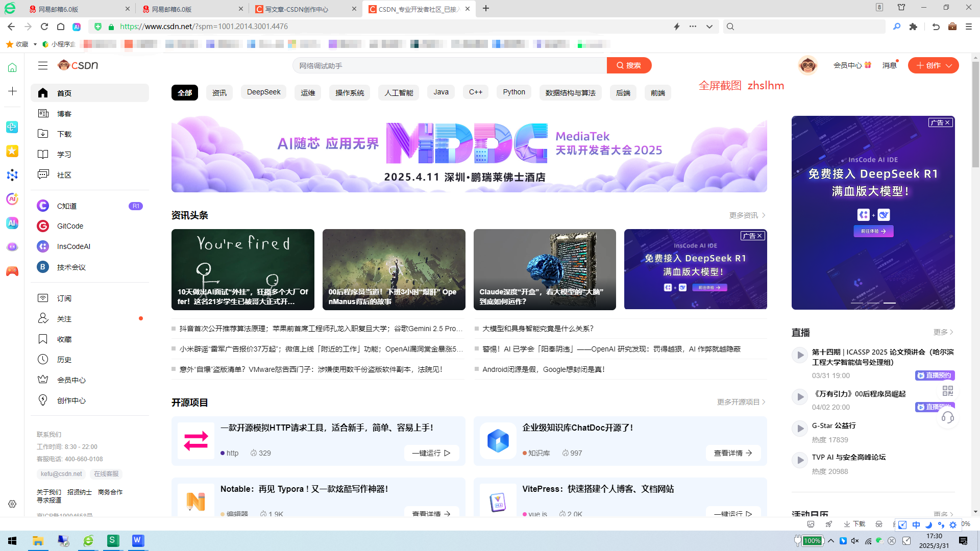This screenshot has height=551, width=980.
Task: Click the customer service headset icon
Action: [x=948, y=418]
